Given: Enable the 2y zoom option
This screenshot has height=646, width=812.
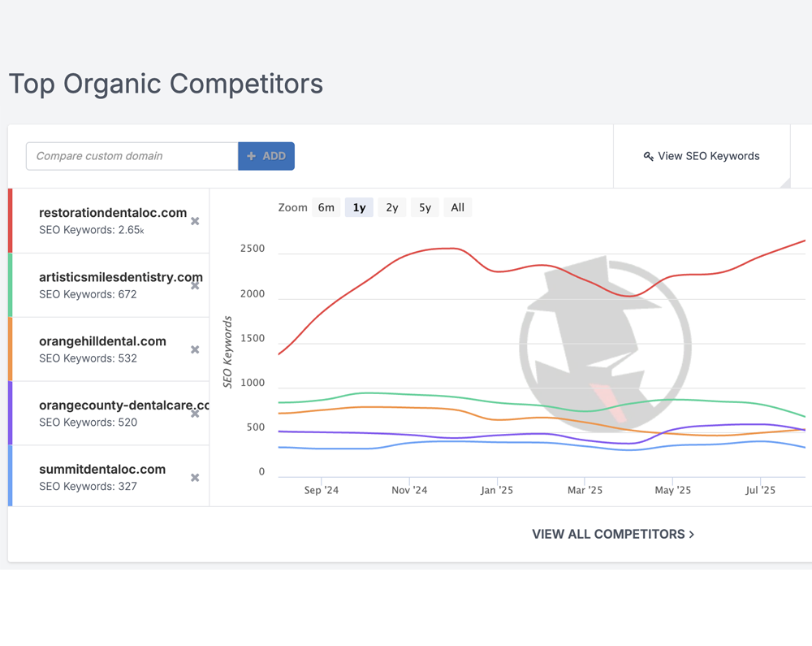Looking at the screenshot, I should click(x=391, y=207).
